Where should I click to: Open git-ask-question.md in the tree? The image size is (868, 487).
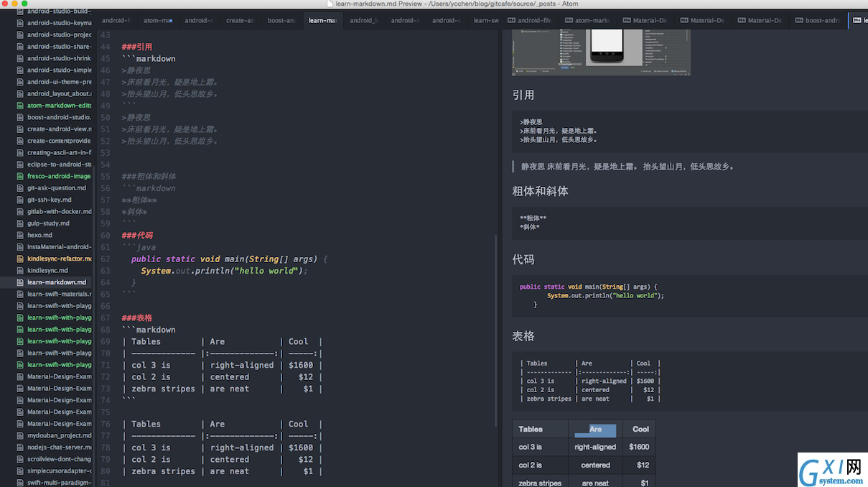coord(57,188)
